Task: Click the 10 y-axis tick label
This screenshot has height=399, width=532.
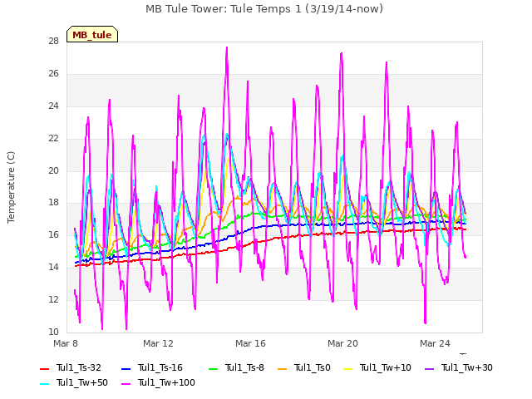Action: [53, 332]
